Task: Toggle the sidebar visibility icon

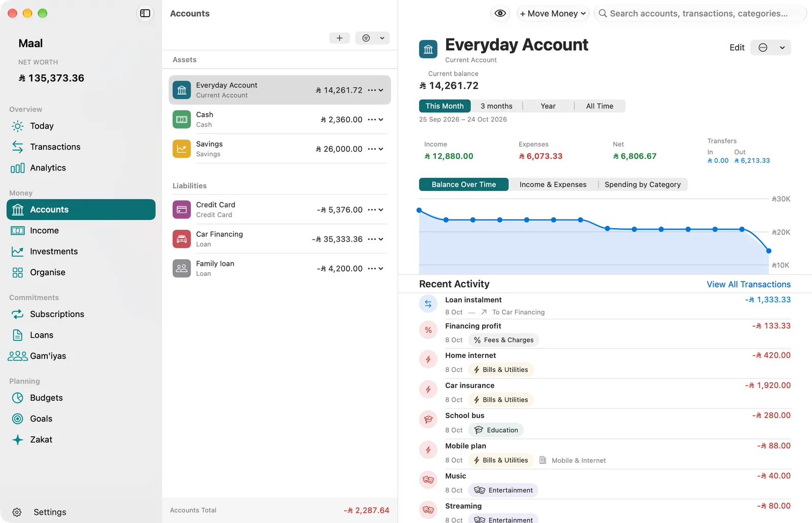Action: tap(145, 13)
